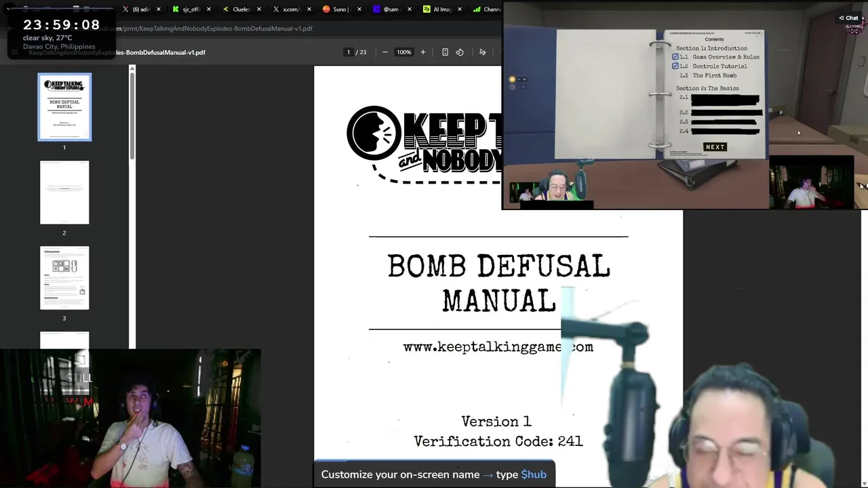The height and width of the screenshot is (488, 868).
Task: Toggle the 1.1 Game Overview & Roles checkbox
Action: click(675, 57)
